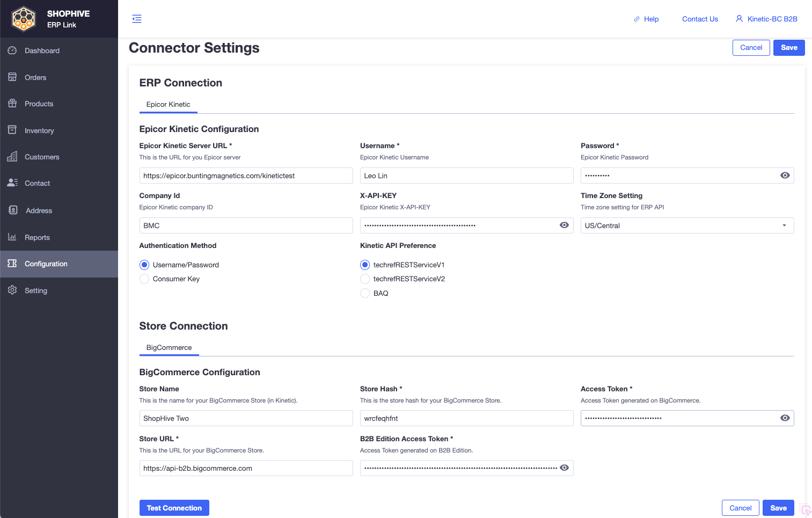Reveal the Epicor Kinetic password
Image resolution: width=812 pixels, height=518 pixels.
(x=785, y=176)
